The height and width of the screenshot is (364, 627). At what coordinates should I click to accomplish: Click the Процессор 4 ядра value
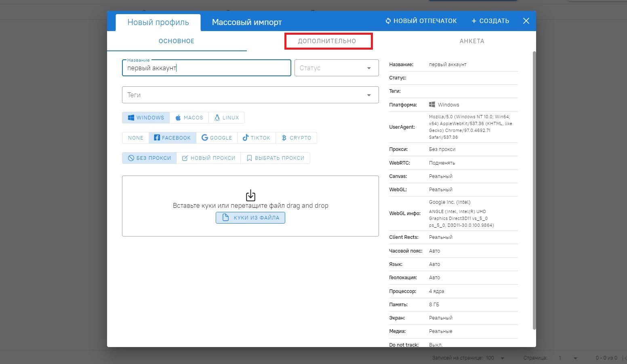pyautogui.click(x=436, y=291)
